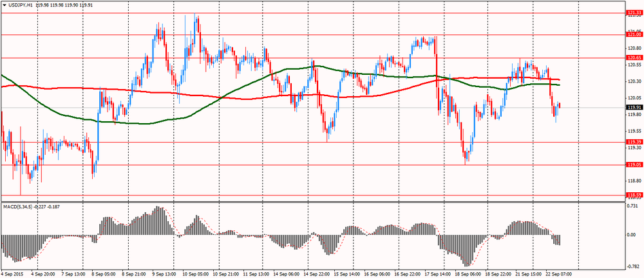Viewport: 644px width, 278px height.
Task: Click the 120.65 resistance level label
Action: coord(634,58)
